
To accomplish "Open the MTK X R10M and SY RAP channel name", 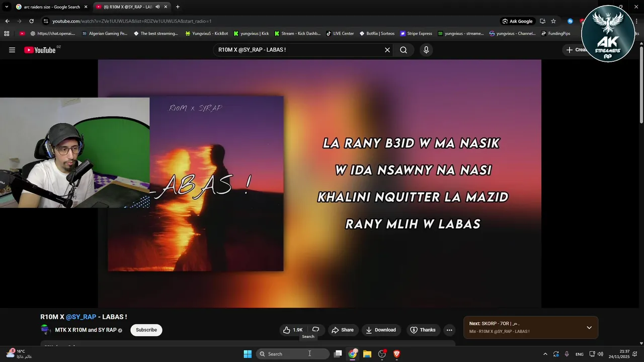I will click(86, 330).
